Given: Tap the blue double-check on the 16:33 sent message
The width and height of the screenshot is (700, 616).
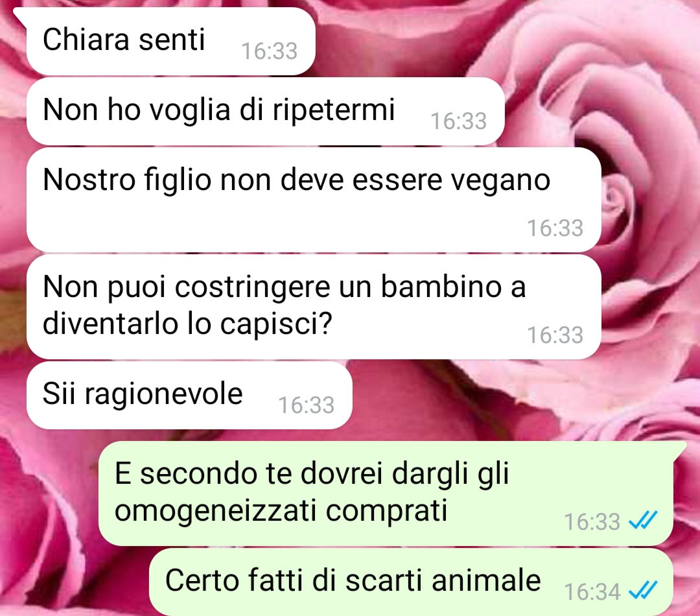Looking at the screenshot, I should (x=643, y=521).
